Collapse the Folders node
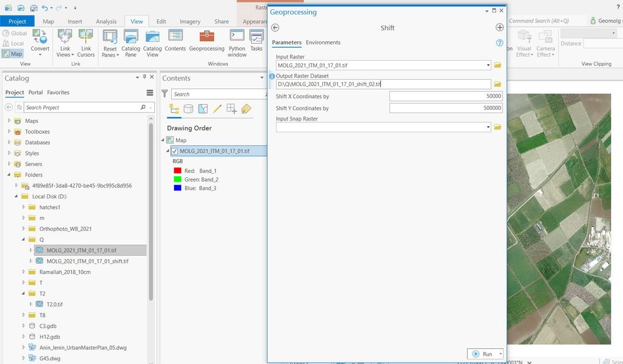Image resolution: width=623 pixels, height=364 pixels. 9,174
